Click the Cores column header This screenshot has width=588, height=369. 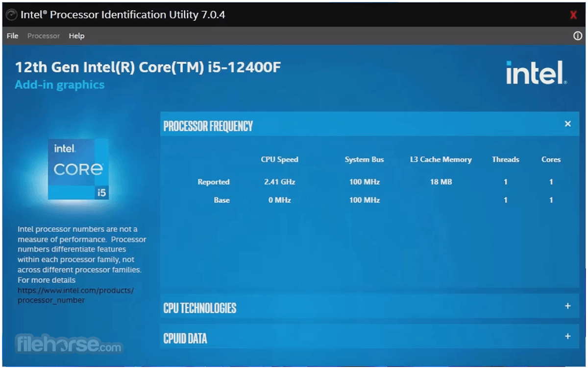pyautogui.click(x=551, y=160)
